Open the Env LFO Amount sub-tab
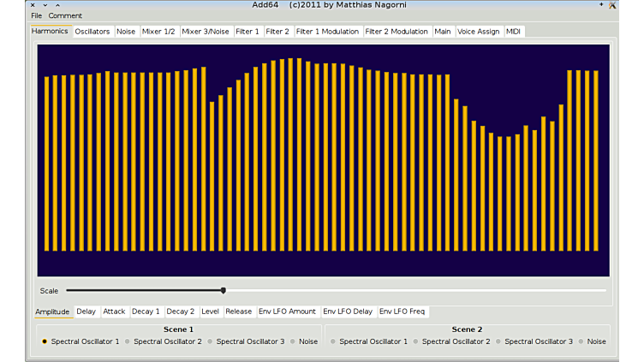The width and height of the screenshot is (644, 362). click(x=287, y=312)
